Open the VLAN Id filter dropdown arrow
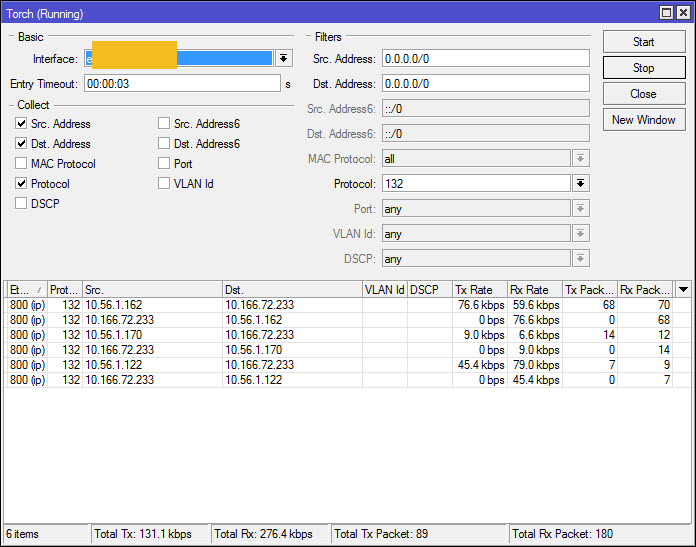 point(581,233)
